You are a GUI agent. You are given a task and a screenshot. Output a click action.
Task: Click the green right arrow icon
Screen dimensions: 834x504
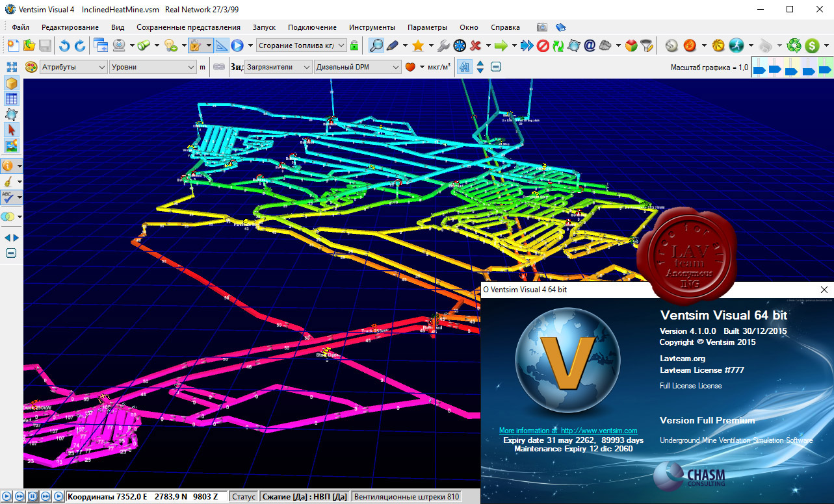501,45
